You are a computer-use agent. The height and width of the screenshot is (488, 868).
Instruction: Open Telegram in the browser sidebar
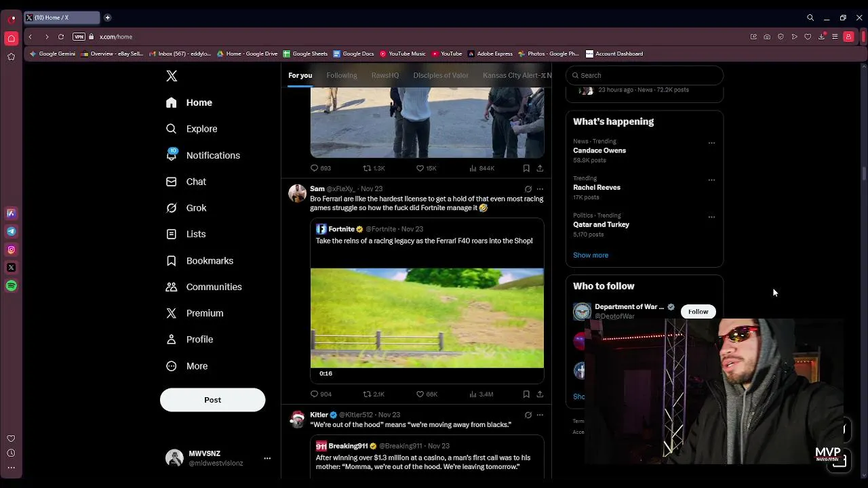[11, 231]
